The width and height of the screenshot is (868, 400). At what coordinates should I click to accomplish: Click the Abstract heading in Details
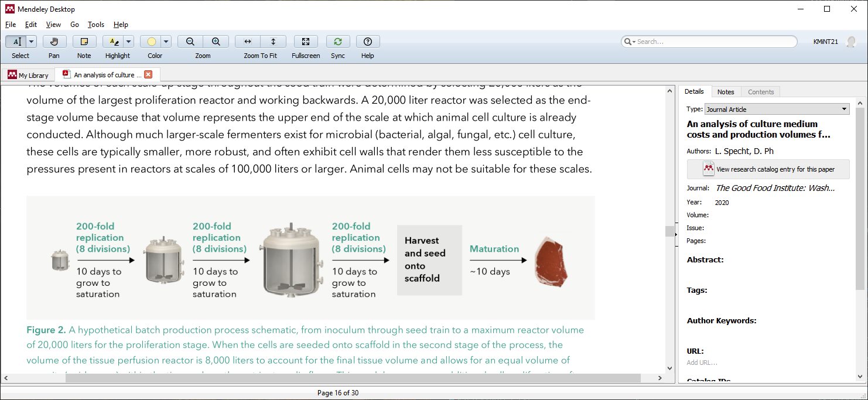click(x=705, y=259)
